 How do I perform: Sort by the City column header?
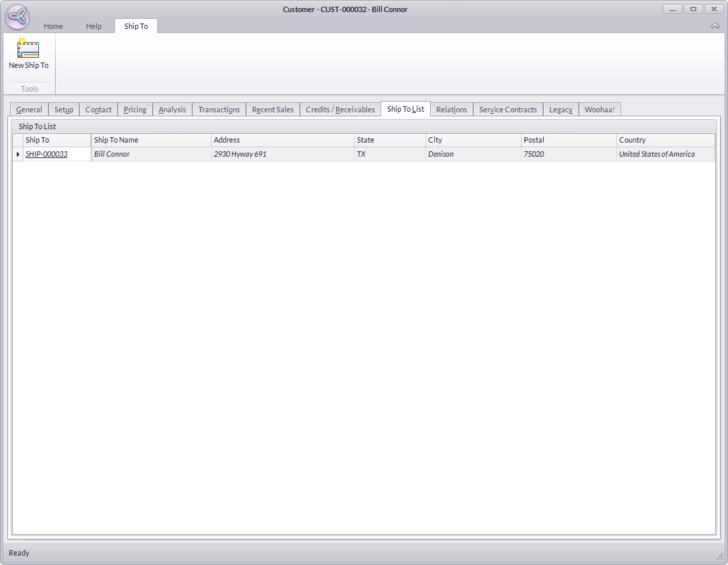pyautogui.click(x=474, y=140)
